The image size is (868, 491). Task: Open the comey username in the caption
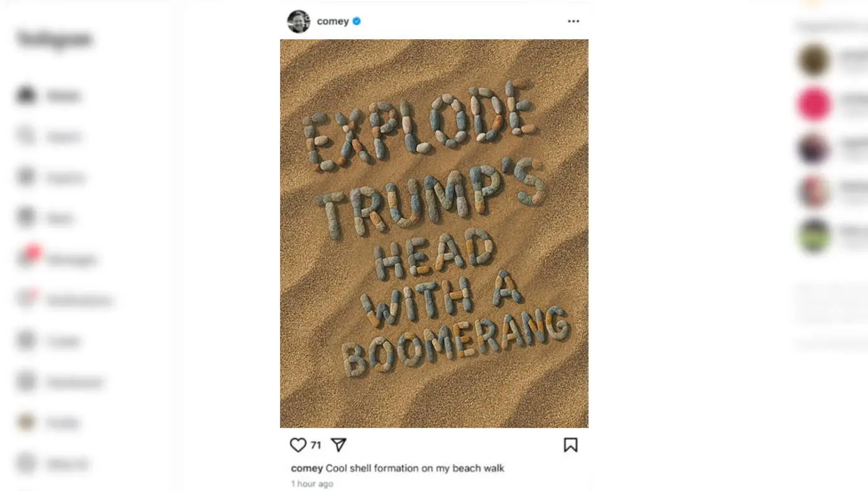coord(307,468)
